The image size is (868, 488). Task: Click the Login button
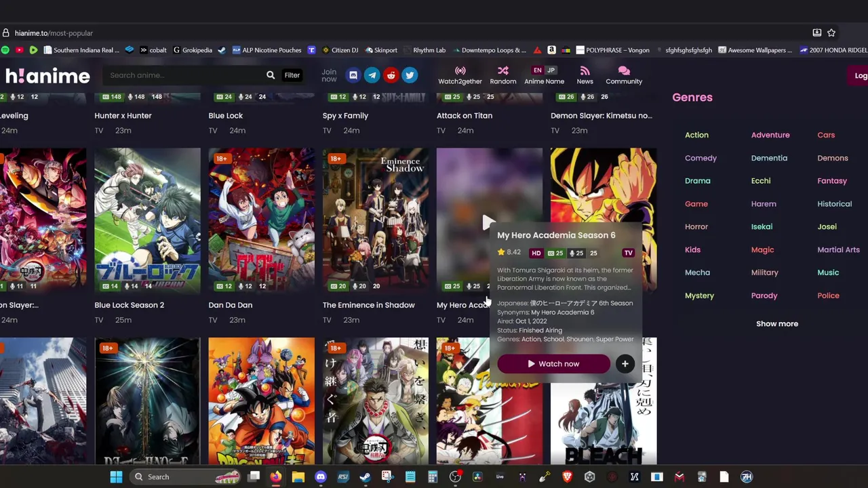point(858,75)
